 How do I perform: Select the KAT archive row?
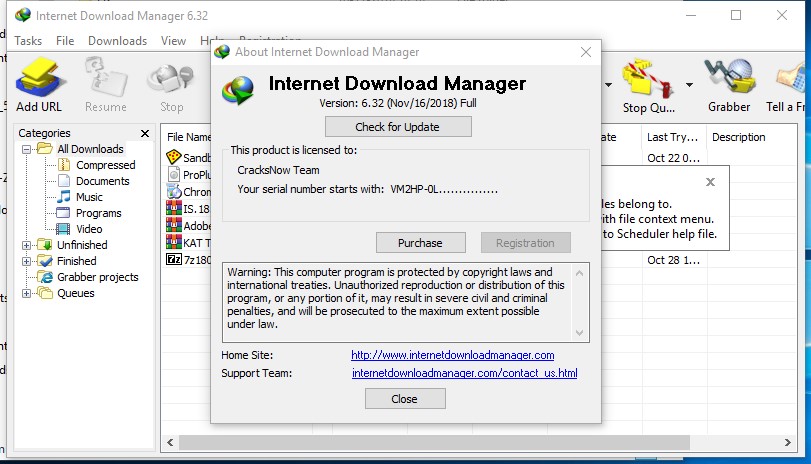point(188,243)
